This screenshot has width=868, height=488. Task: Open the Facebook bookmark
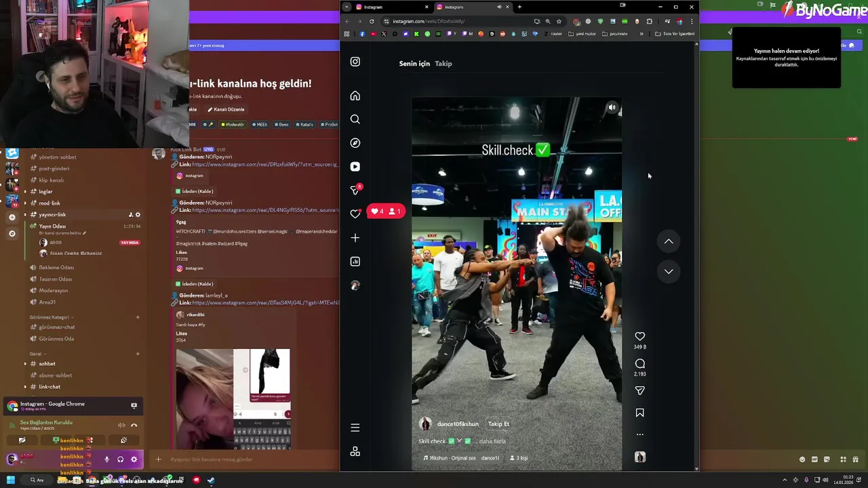362,34
